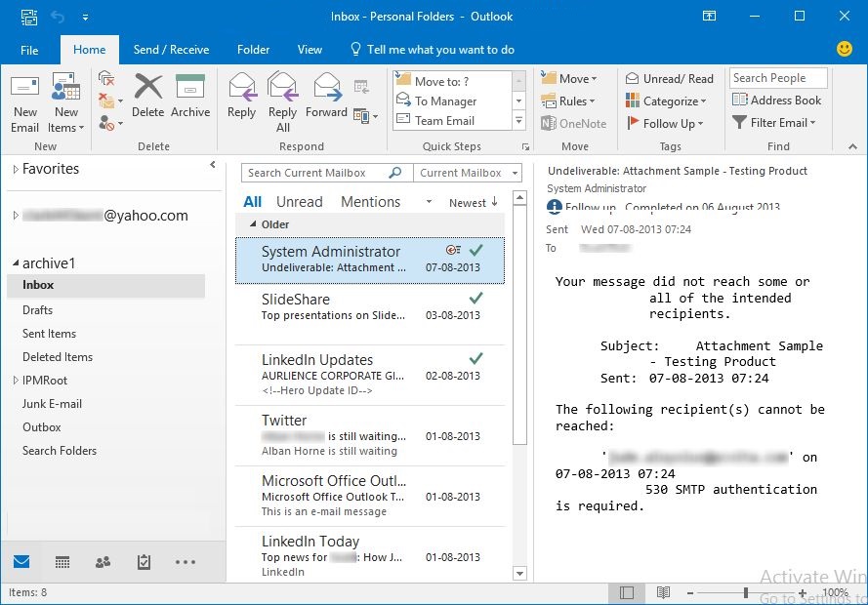Click the magnifier search icon

[395, 173]
